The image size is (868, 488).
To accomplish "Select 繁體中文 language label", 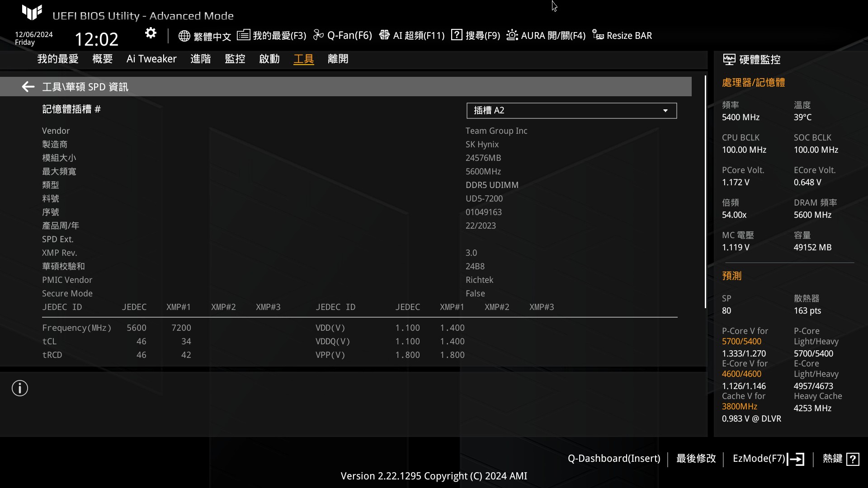I will click(212, 37).
